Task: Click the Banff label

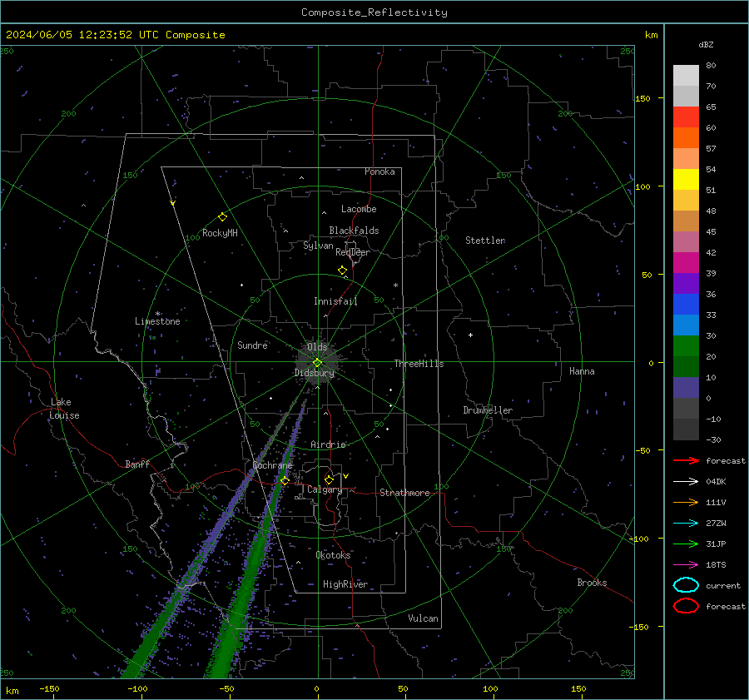Action: pos(137,464)
